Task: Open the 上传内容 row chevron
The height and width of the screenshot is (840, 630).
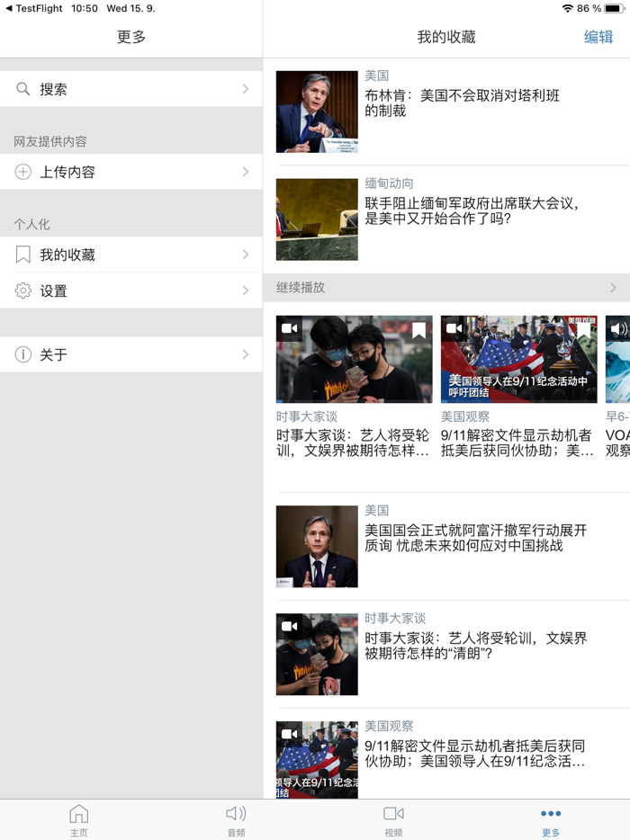Action: (x=246, y=172)
